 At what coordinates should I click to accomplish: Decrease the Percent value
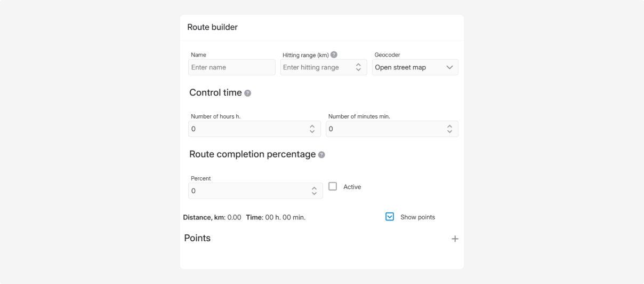pos(314,193)
